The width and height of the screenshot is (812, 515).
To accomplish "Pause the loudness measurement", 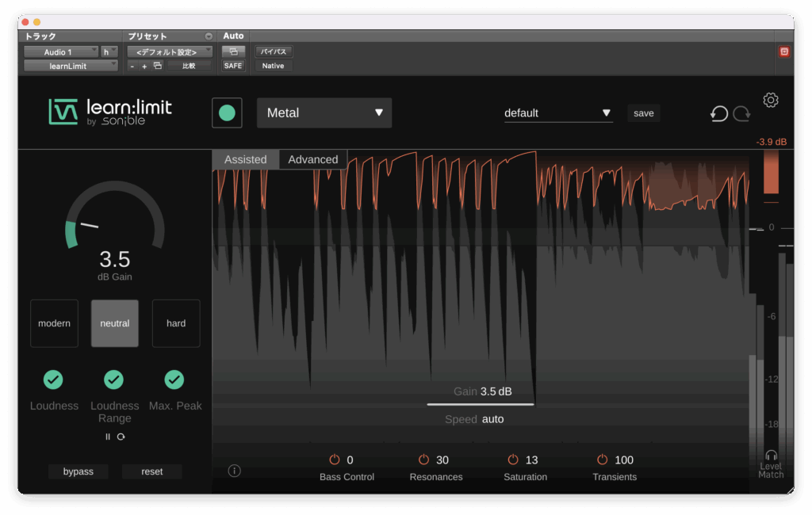I will click(108, 437).
